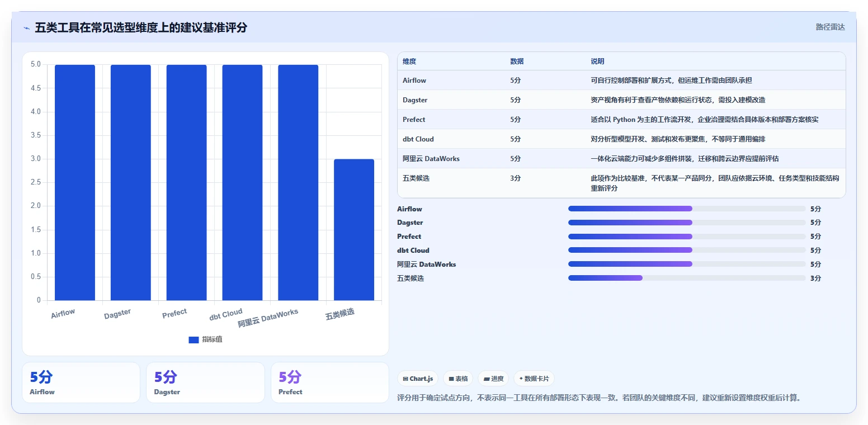Select the 数据卡片 chip
This screenshot has width=868, height=425.
(534, 379)
